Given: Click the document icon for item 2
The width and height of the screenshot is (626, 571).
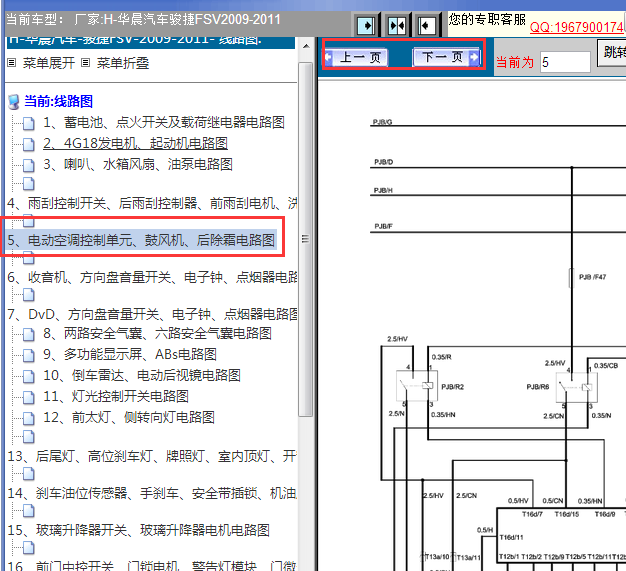Looking at the screenshot, I should coord(29,144).
